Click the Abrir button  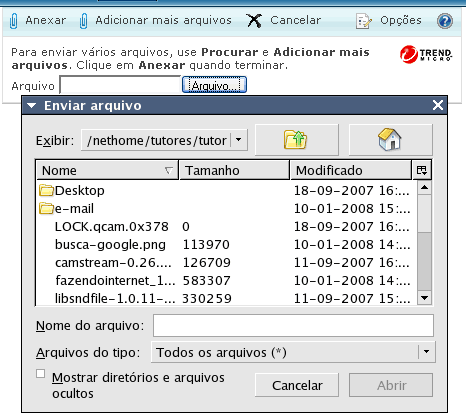(x=391, y=385)
